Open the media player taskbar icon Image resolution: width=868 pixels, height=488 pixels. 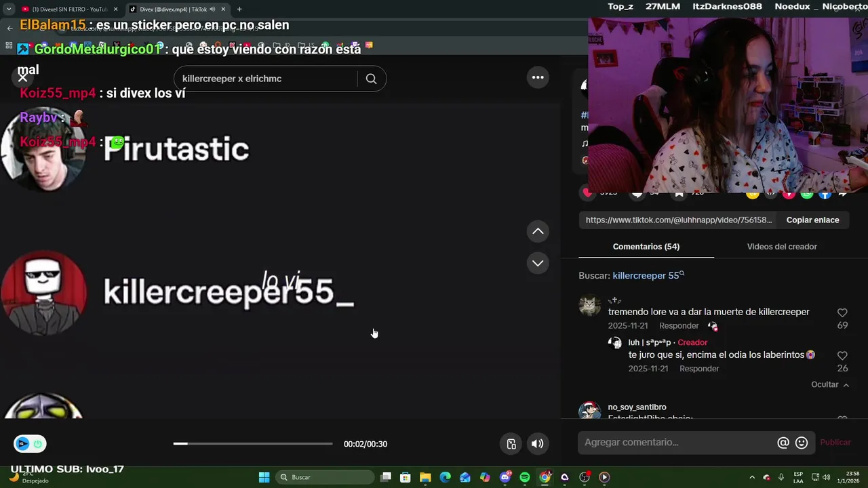(604, 477)
